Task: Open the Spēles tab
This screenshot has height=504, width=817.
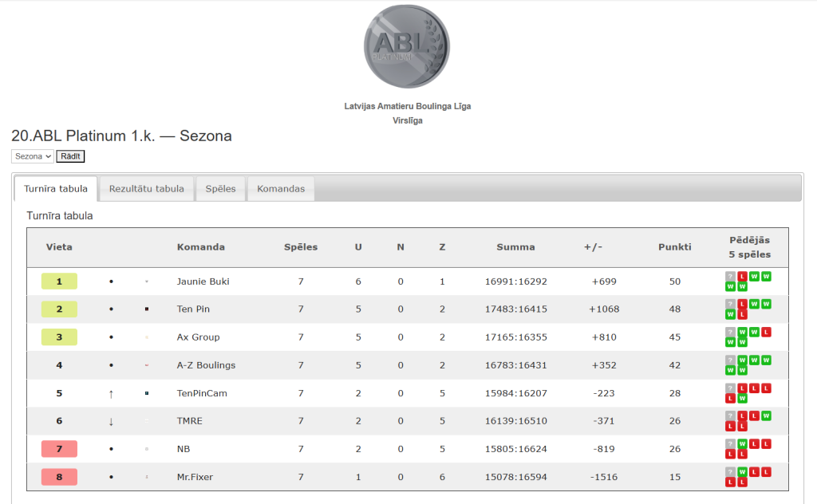Action: [x=221, y=189]
